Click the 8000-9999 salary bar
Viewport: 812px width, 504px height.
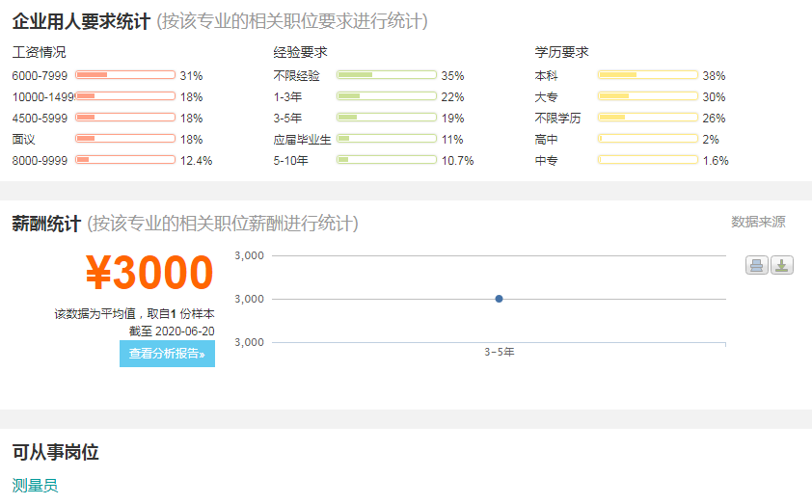click(x=125, y=160)
